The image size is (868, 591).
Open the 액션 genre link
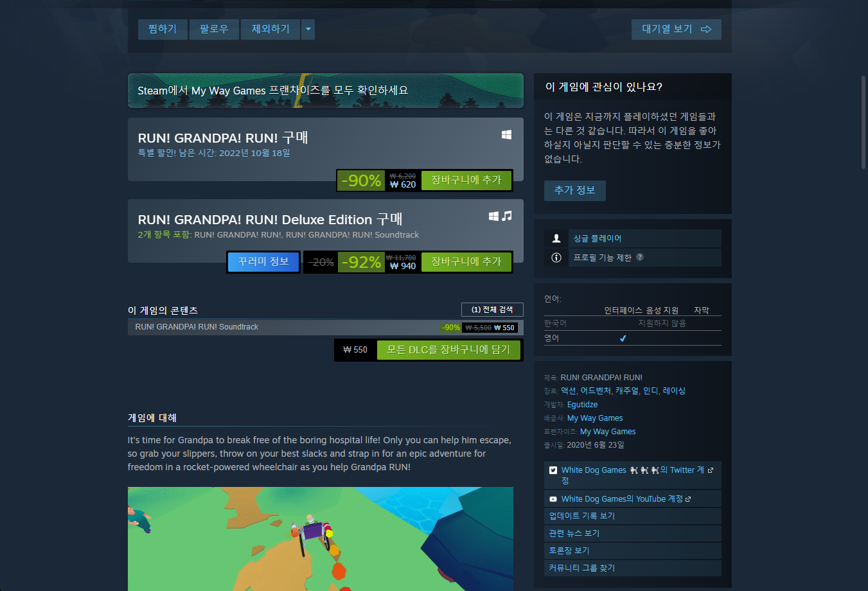point(568,391)
